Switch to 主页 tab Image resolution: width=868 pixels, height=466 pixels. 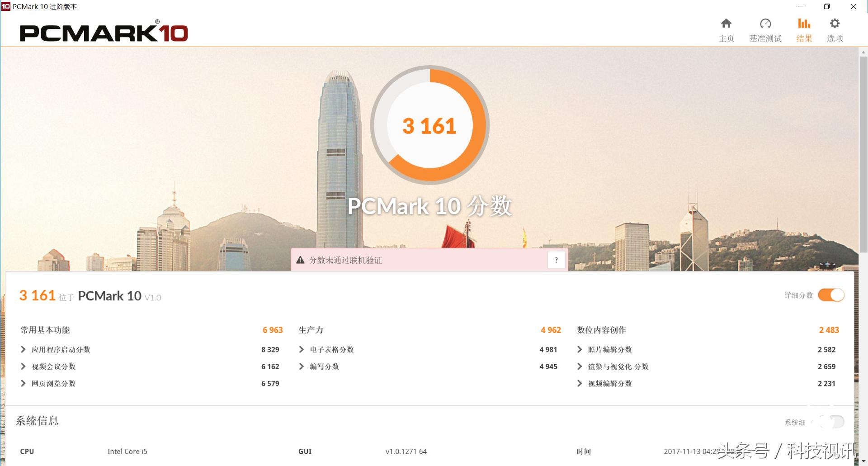pos(726,29)
